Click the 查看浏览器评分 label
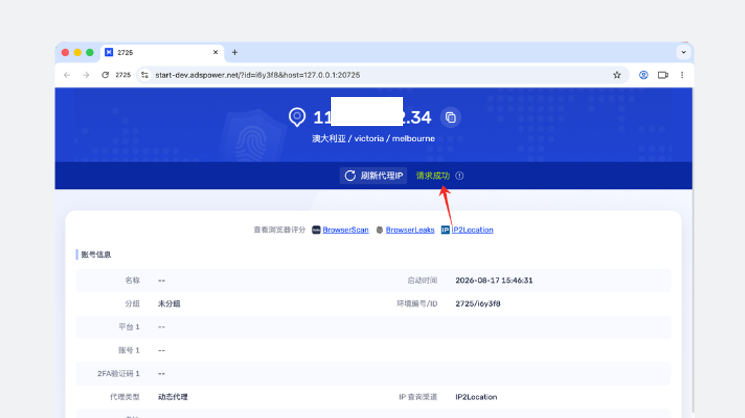745x418 pixels. [x=279, y=230]
